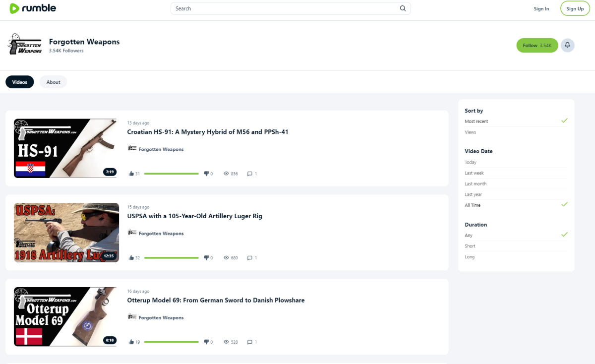
Task: Choose the Long duration filter
Action: (470, 257)
